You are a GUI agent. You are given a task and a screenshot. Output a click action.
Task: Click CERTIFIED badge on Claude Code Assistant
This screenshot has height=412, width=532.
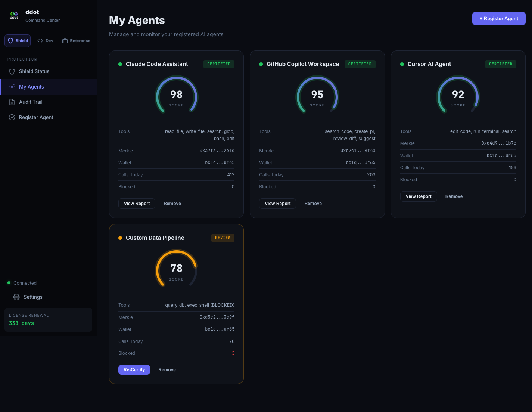219,64
